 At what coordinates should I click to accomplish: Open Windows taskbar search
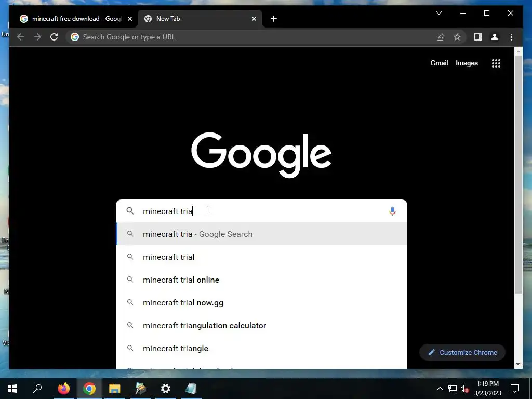[37, 389]
